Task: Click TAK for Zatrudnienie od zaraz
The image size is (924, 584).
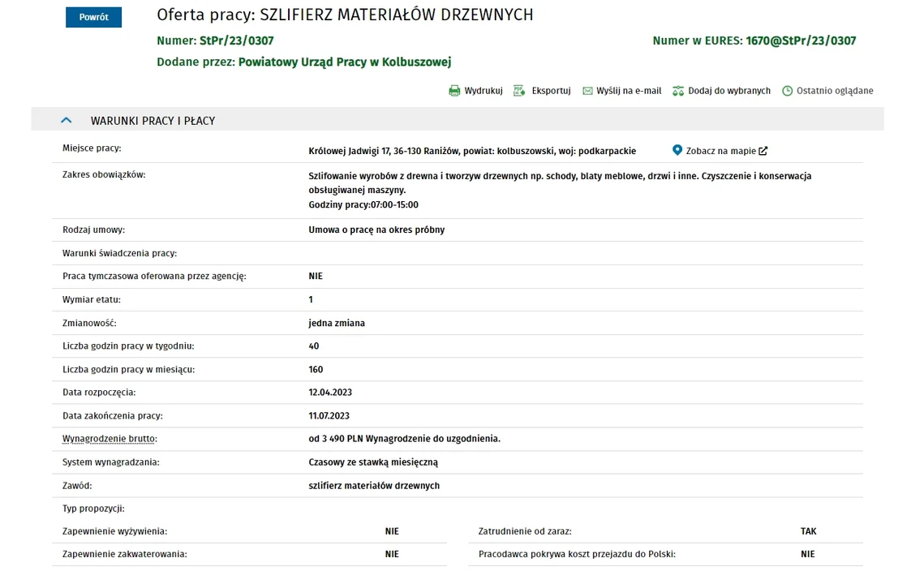Action: (x=809, y=531)
